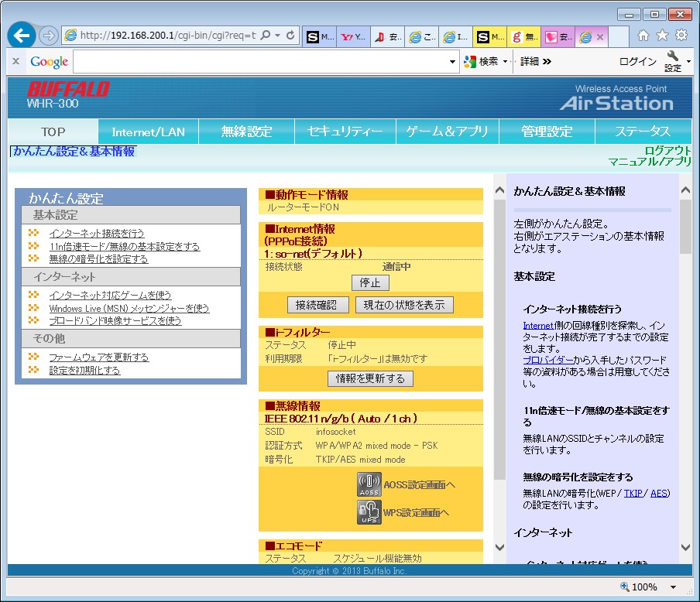Open Google toolbar wrench 設定 icon
Screen dimensions: 700x602
point(672,61)
